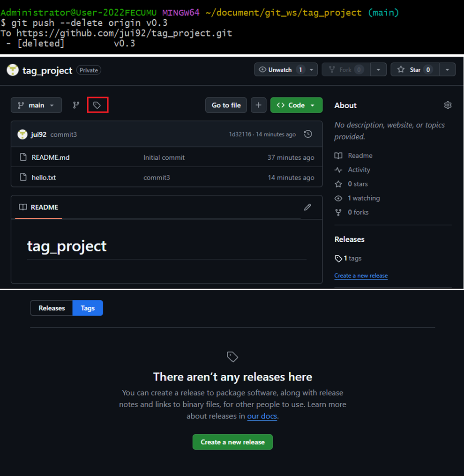Open the commit history clock icon
Image resolution: width=464 pixels, height=476 pixels.
tap(308, 134)
